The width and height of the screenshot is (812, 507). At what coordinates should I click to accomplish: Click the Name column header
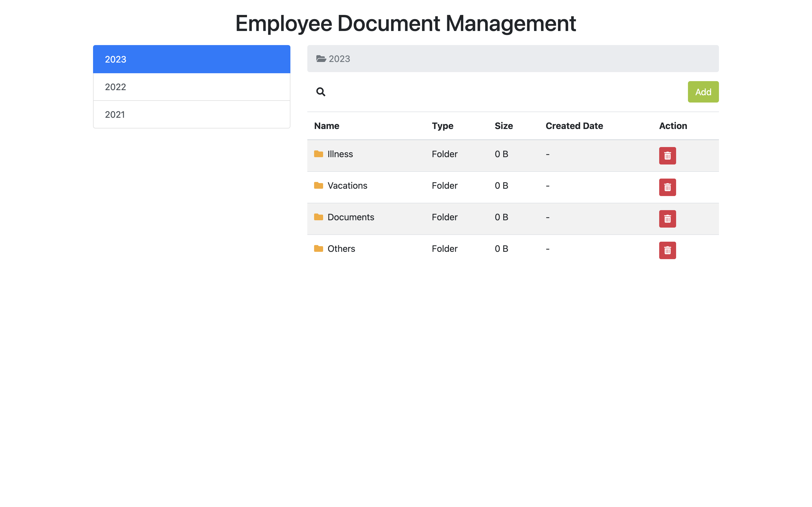[x=326, y=126]
